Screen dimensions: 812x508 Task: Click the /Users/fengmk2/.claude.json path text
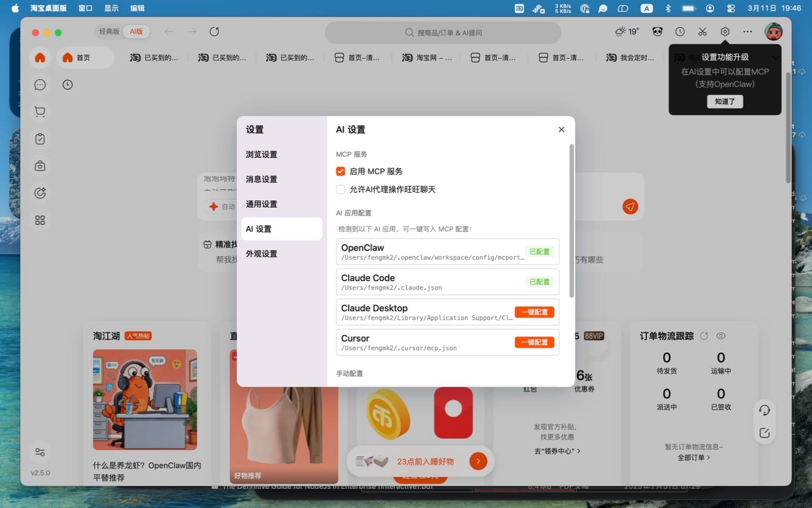(391, 288)
